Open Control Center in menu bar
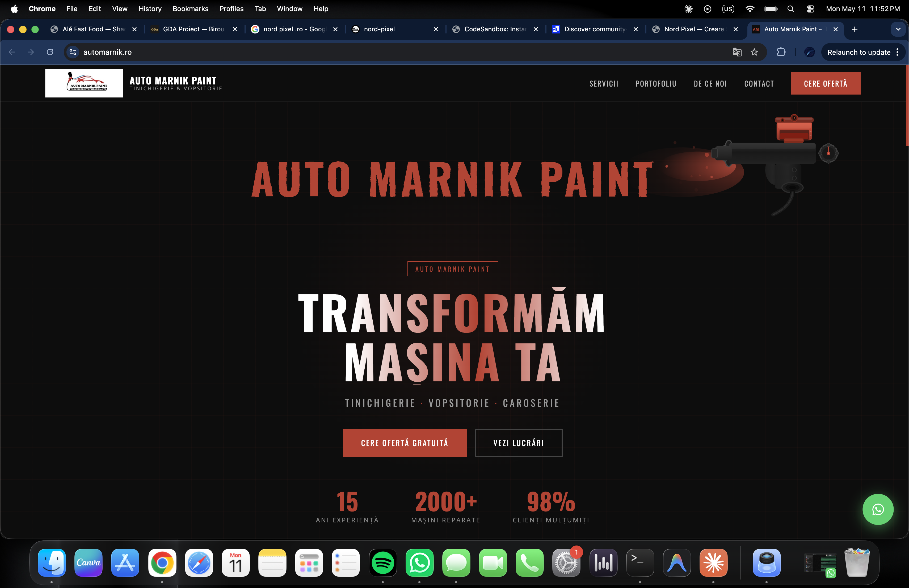The width and height of the screenshot is (909, 588). tap(810, 8)
